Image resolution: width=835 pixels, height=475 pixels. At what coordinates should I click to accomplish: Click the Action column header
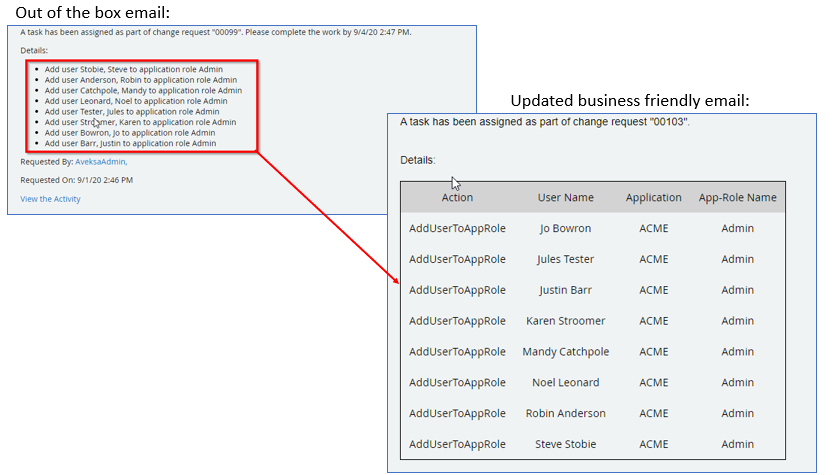click(457, 198)
